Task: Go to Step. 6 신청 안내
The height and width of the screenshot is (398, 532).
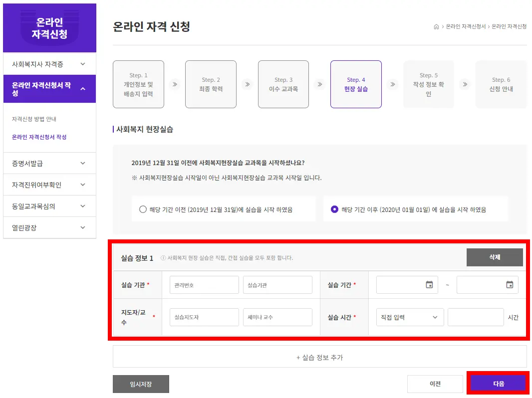Action: 501,84
